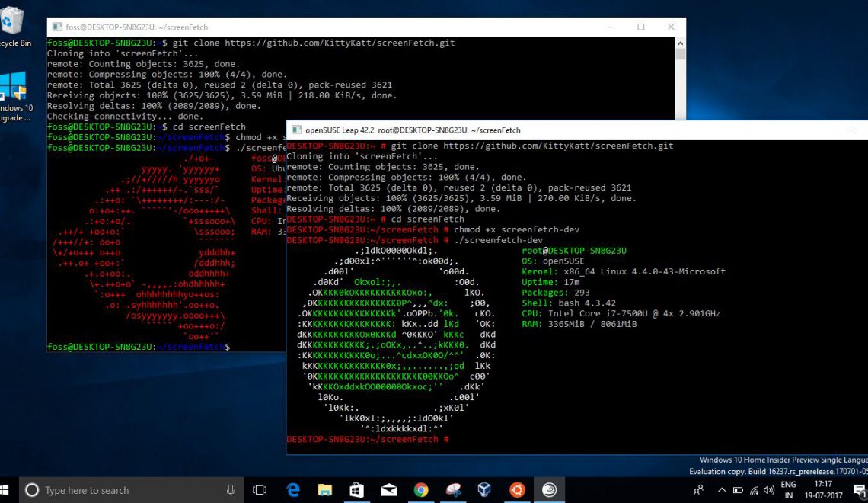Click the scroll up arrow in foss terminal
This screenshot has width=868, height=503.
point(681,43)
